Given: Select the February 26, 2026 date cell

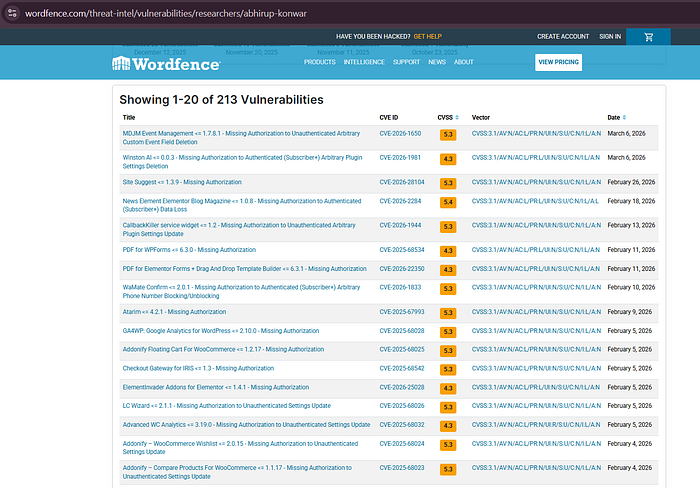Looking at the screenshot, I should (631, 182).
